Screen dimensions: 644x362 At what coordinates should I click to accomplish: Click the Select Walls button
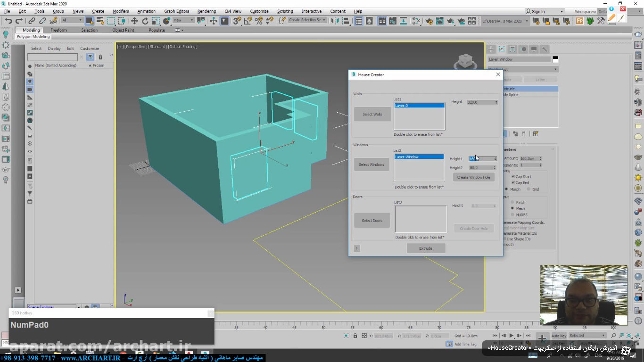[372, 114]
